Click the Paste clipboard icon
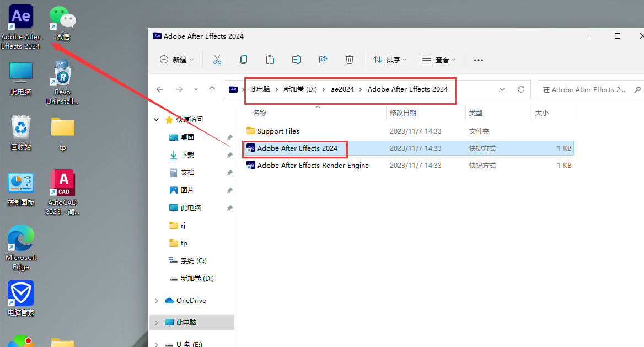 pos(270,60)
